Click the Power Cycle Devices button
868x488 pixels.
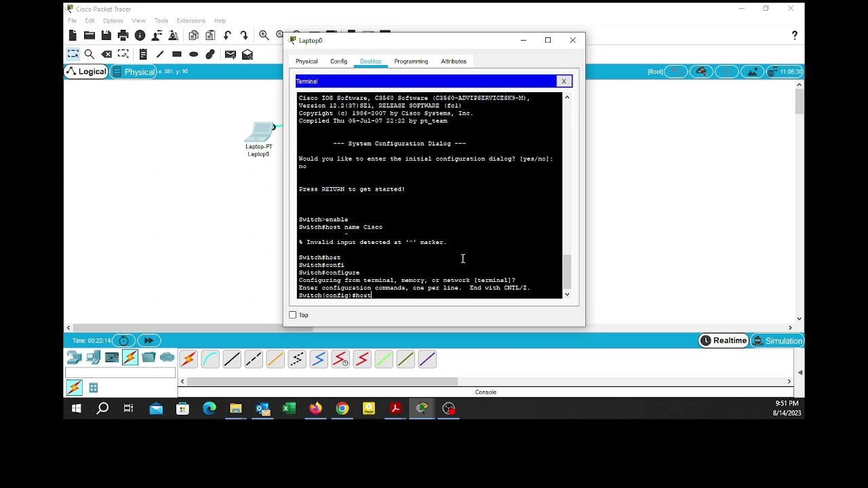pyautogui.click(x=123, y=341)
